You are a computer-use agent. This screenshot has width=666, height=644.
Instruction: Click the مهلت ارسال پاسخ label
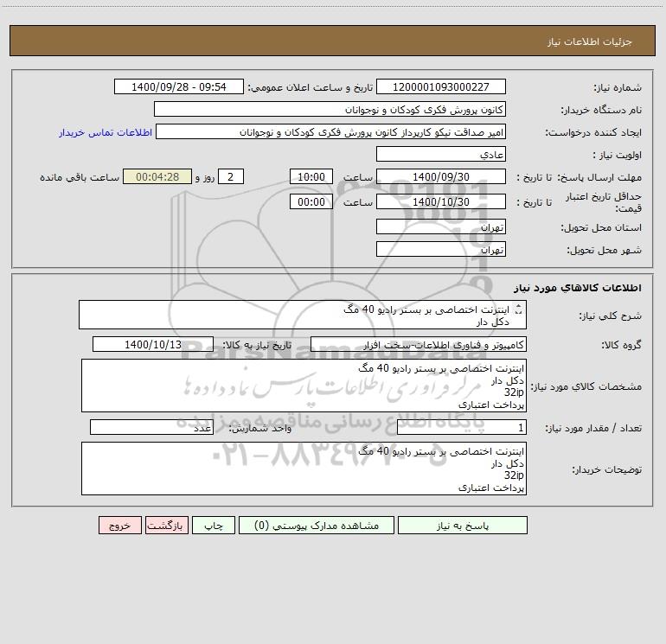(x=599, y=177)
